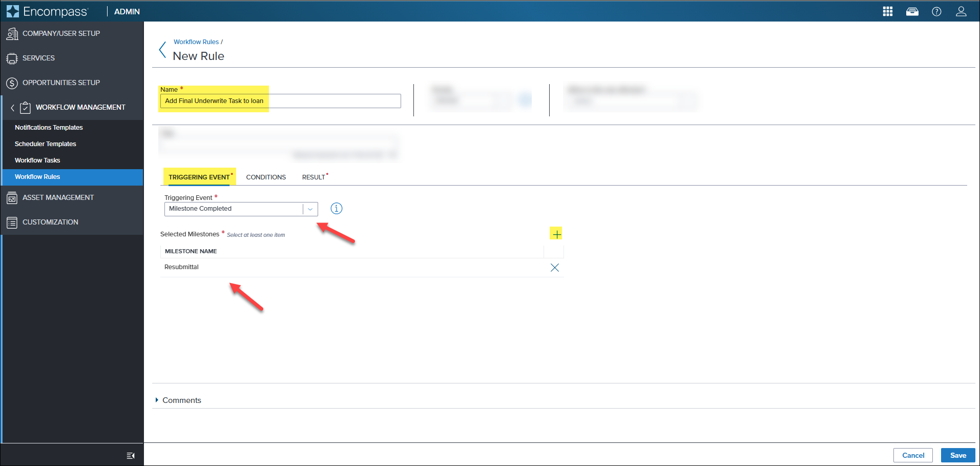Follow the Workflow Rules breadcrumb link

196,42
